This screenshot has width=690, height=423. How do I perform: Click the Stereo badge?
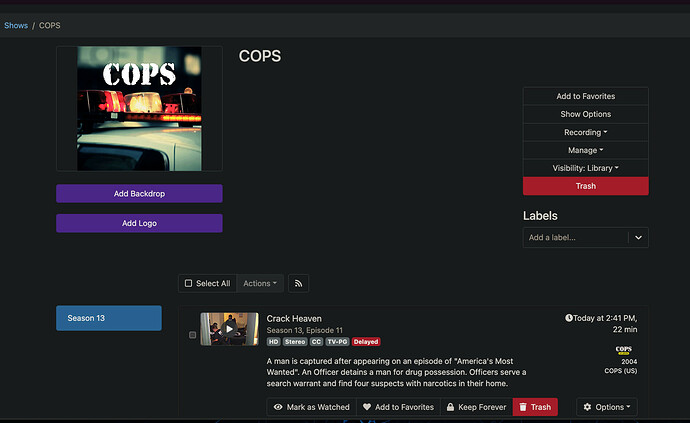pyautogui.click(x=295, y=342)
